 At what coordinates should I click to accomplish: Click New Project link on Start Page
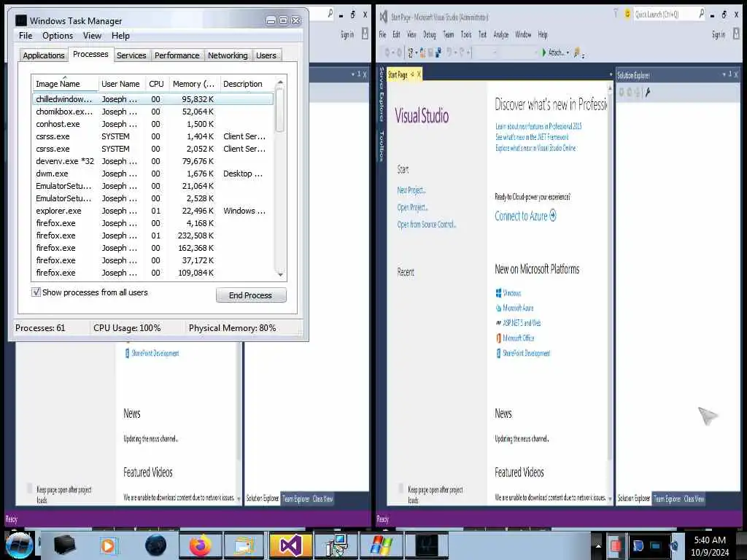411,190
